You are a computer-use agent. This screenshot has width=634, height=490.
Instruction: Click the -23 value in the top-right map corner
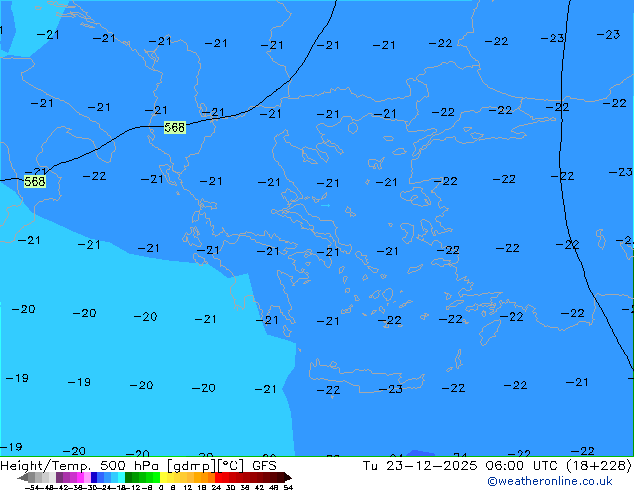608,34
